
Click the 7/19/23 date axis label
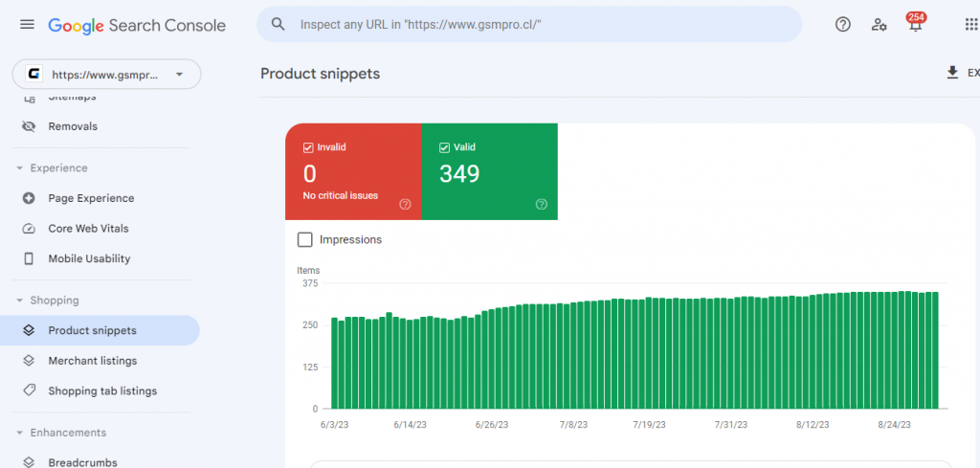(x=650, y=425)
